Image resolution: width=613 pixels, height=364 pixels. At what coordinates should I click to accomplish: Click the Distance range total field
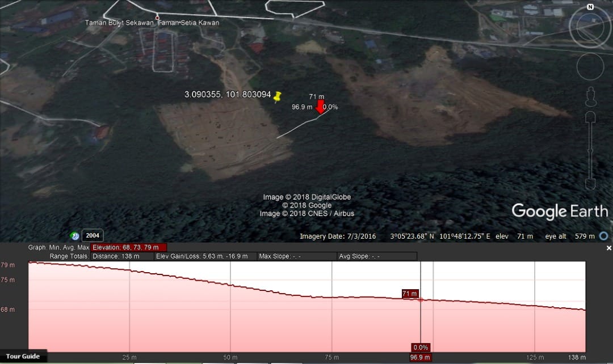click(121, 256)
